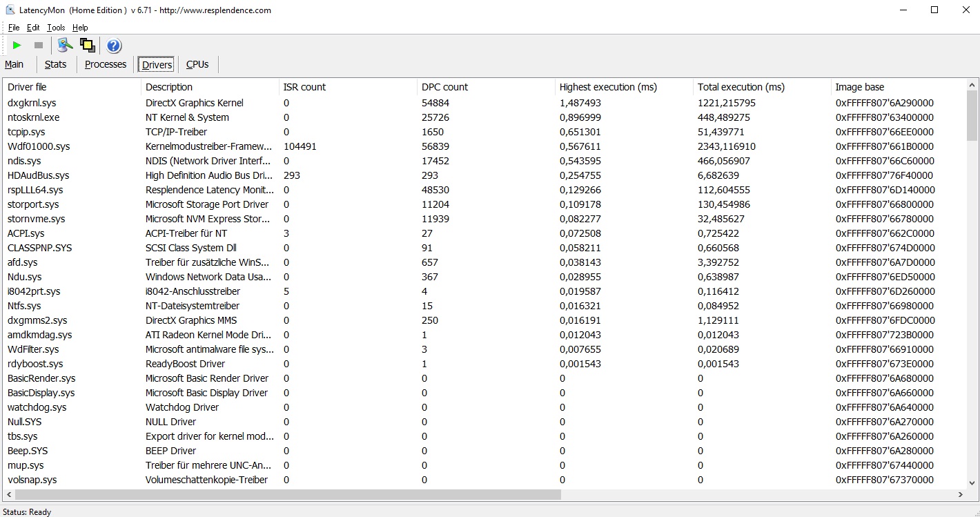Click the gray stop monitor icon
This screenshot has width=980, height=517.
click(39, 46)
